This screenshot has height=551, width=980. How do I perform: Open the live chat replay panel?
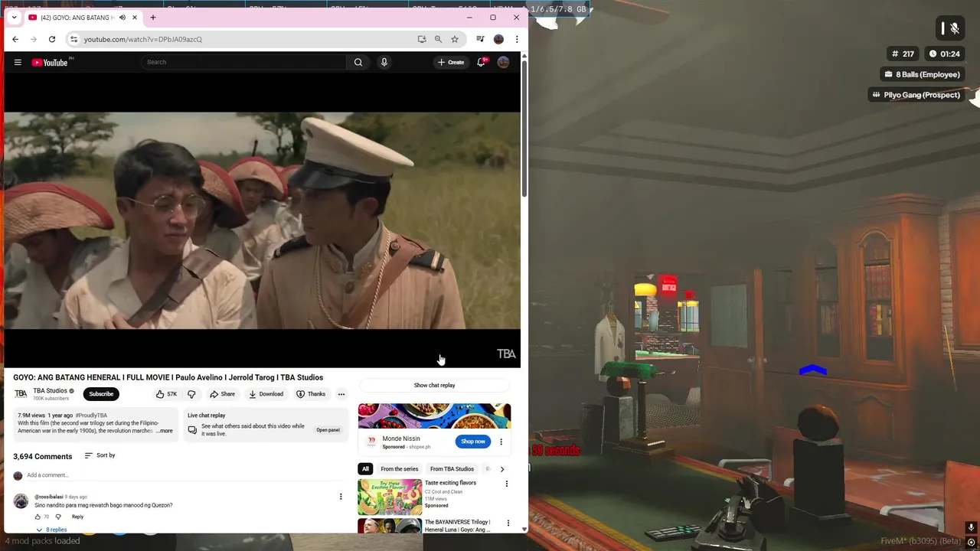pos(328,430)
